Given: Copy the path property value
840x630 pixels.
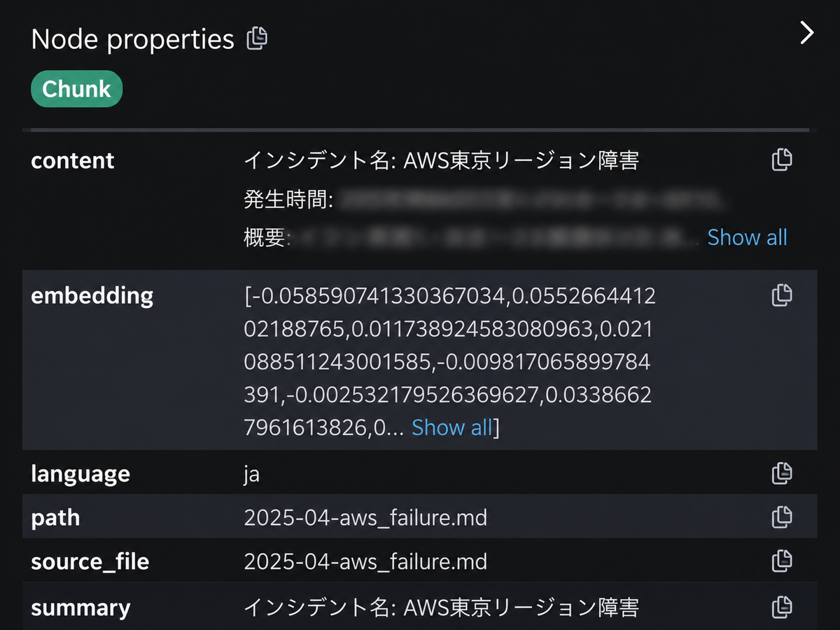Looking at the screenshot, I should tap(782, 517).
